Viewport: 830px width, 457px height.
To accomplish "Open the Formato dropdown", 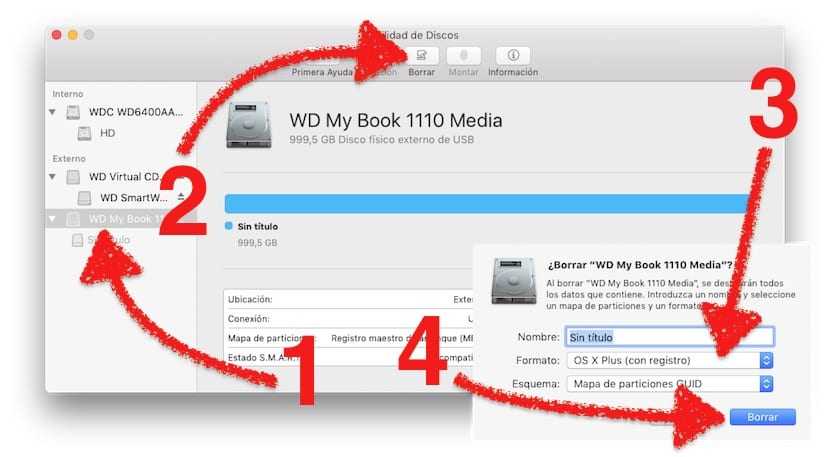I will (669, 359).
